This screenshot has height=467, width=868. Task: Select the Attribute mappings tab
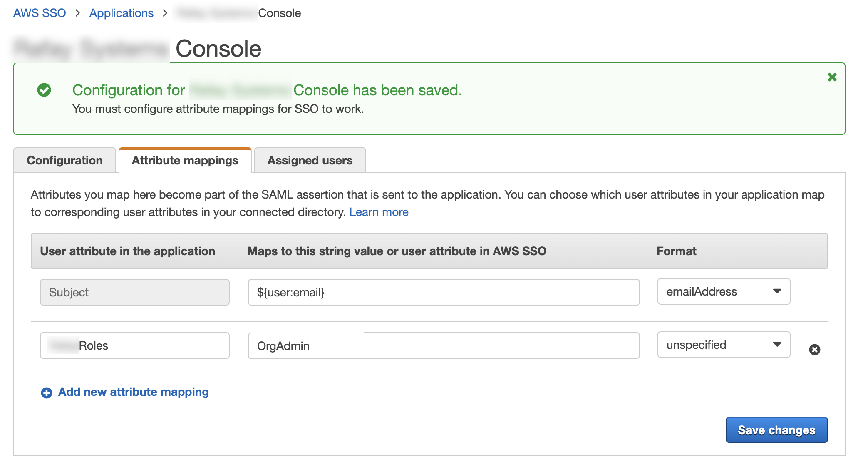pos(185,160)
